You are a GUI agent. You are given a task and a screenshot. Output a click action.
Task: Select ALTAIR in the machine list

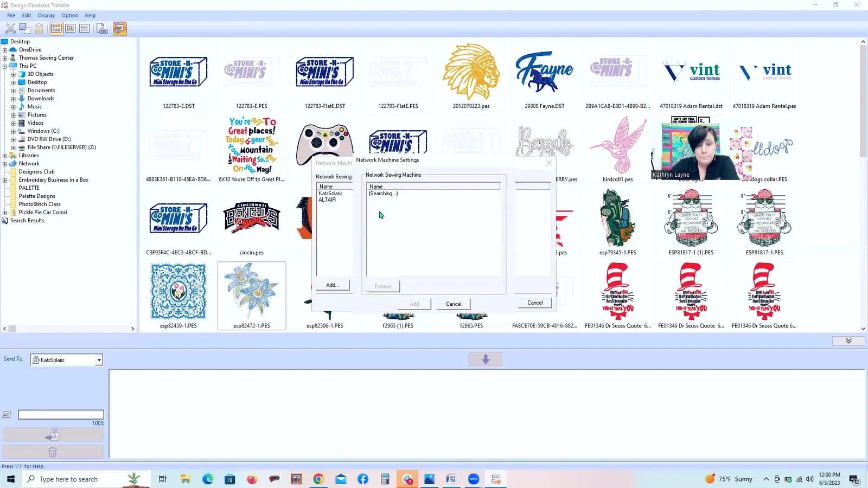[x=327, y=200]
